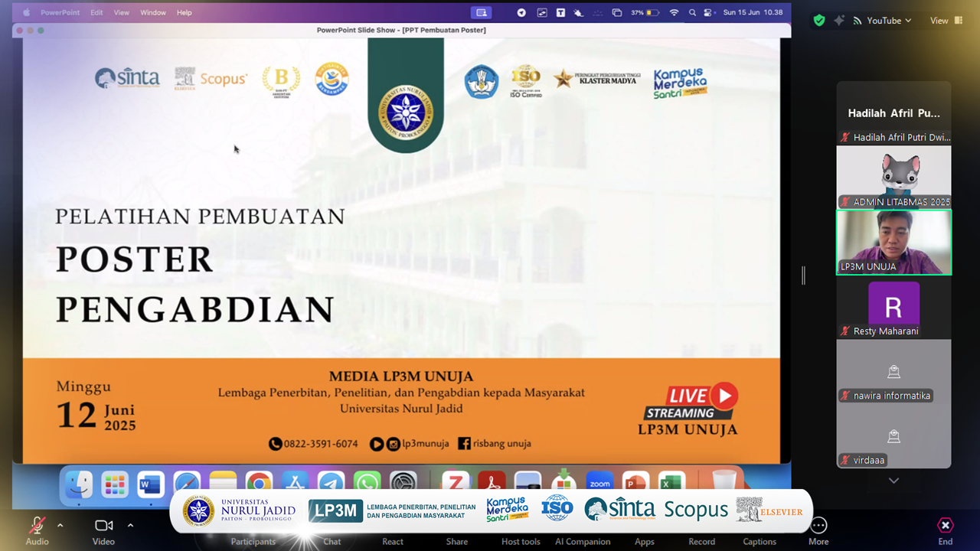Viewport: 980px width, 551px height.
Task: Show more participants with down chevron
Action: 893,481
